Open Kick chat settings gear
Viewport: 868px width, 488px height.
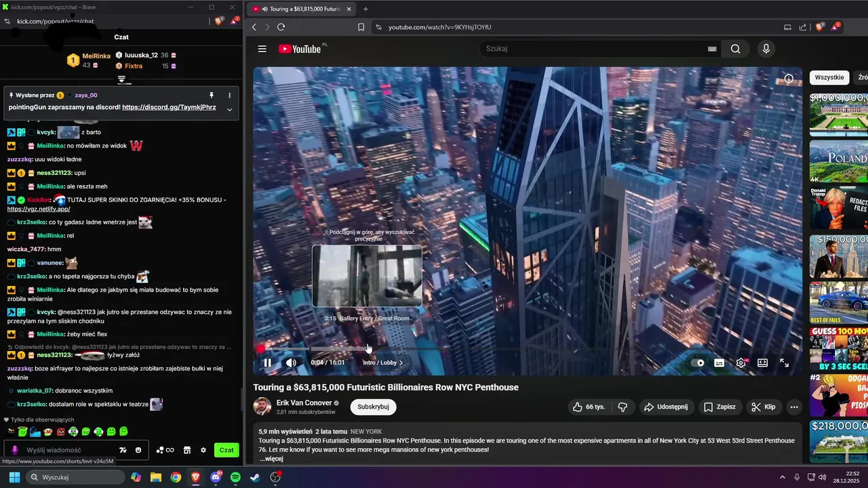tap(203, 450)
